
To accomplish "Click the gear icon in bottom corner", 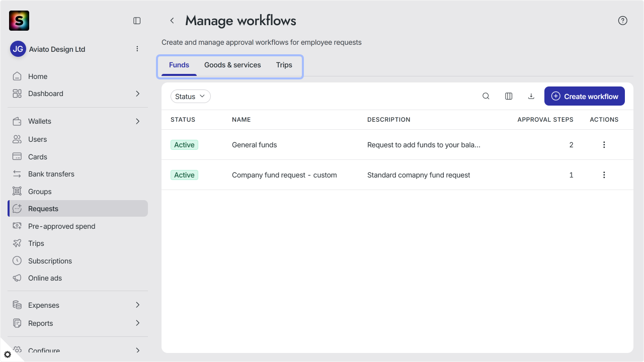I will click(8, 354).
